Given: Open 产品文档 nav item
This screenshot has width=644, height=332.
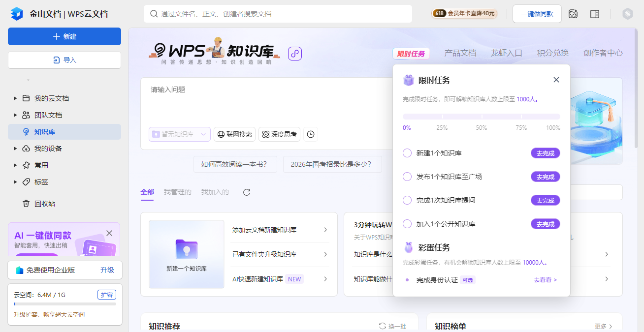Looking at the screenshot, I should 460,53.
